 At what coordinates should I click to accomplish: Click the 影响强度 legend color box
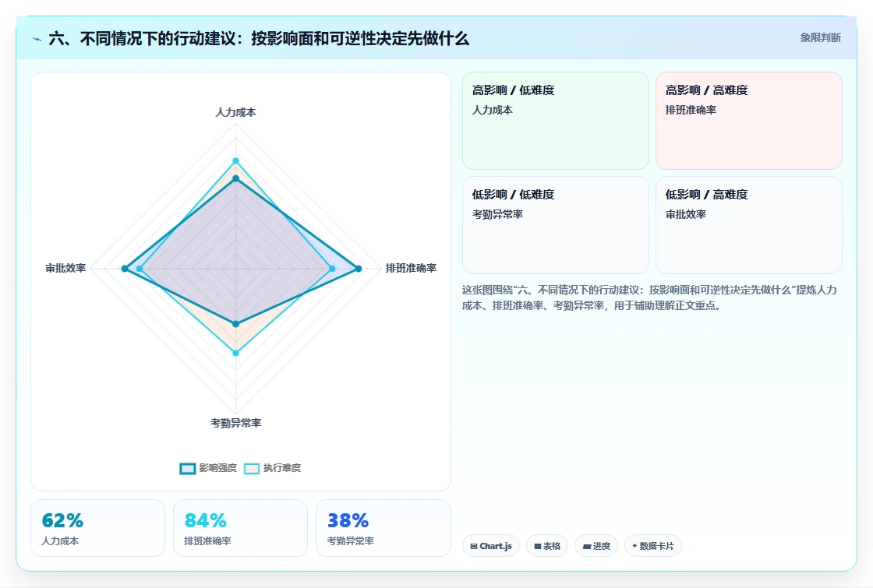point(188,468)
